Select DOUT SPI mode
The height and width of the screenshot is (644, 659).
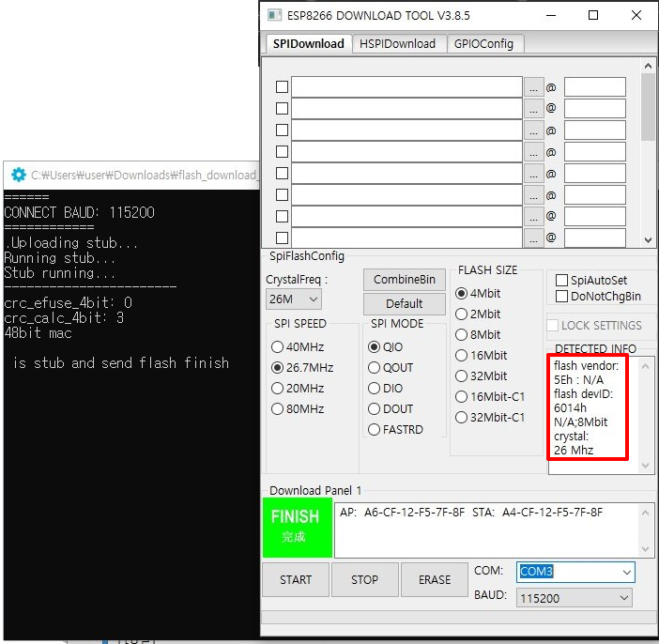pos(391,408)
